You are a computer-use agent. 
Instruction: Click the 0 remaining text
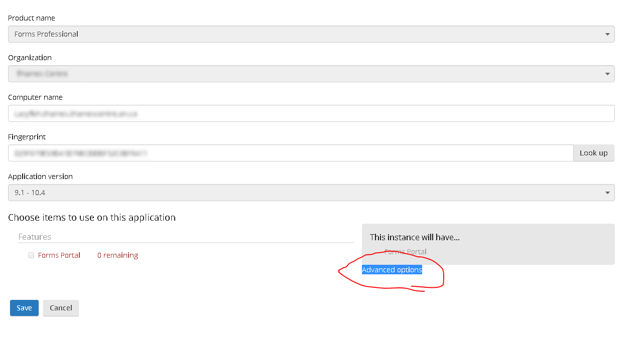[x=118, y=255]
